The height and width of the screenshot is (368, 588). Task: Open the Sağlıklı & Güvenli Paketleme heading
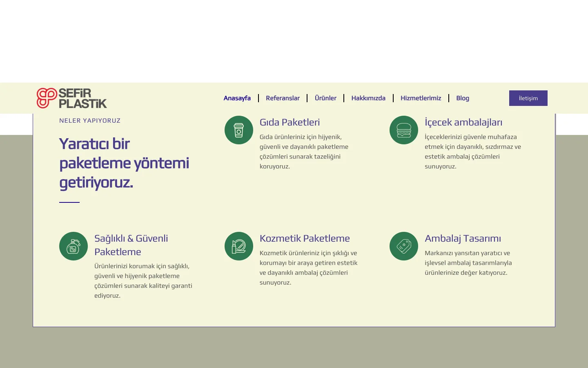tap(131, 245)
